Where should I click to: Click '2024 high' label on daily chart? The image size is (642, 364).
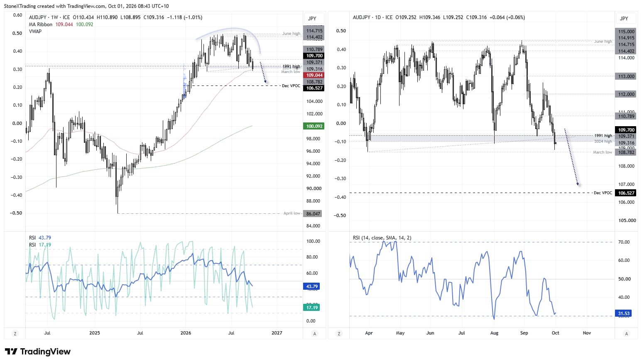603,142
